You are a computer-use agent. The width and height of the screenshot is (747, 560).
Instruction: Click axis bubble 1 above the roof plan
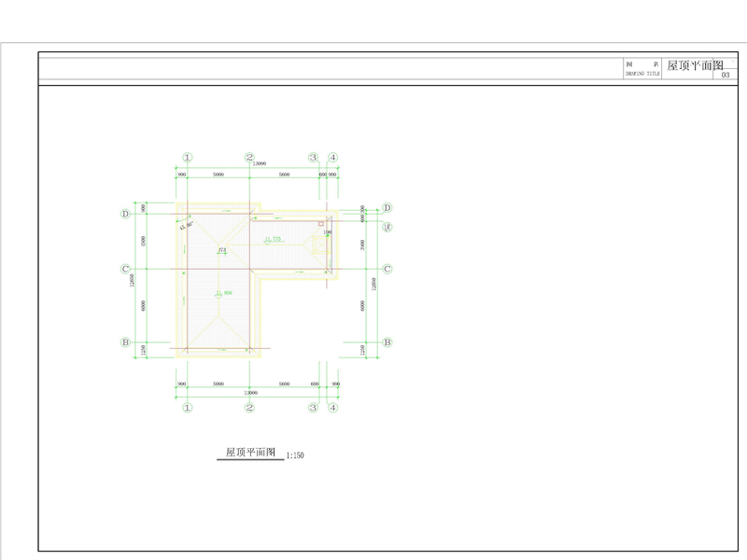point(187,159)
